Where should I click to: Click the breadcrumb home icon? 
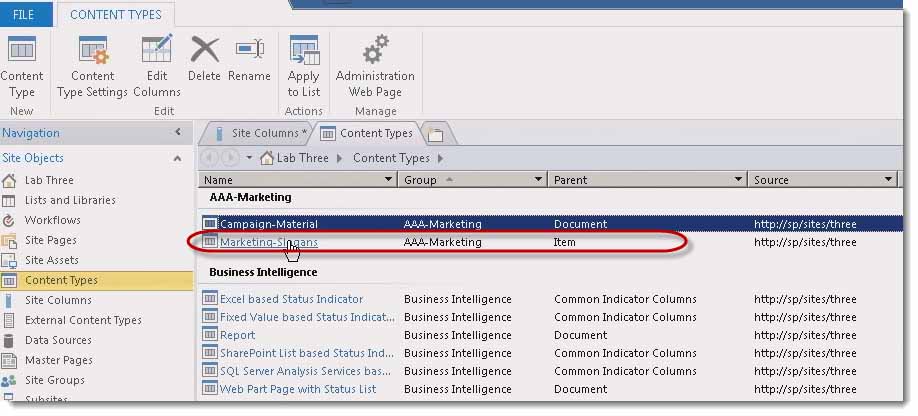[x=267, y=157]
